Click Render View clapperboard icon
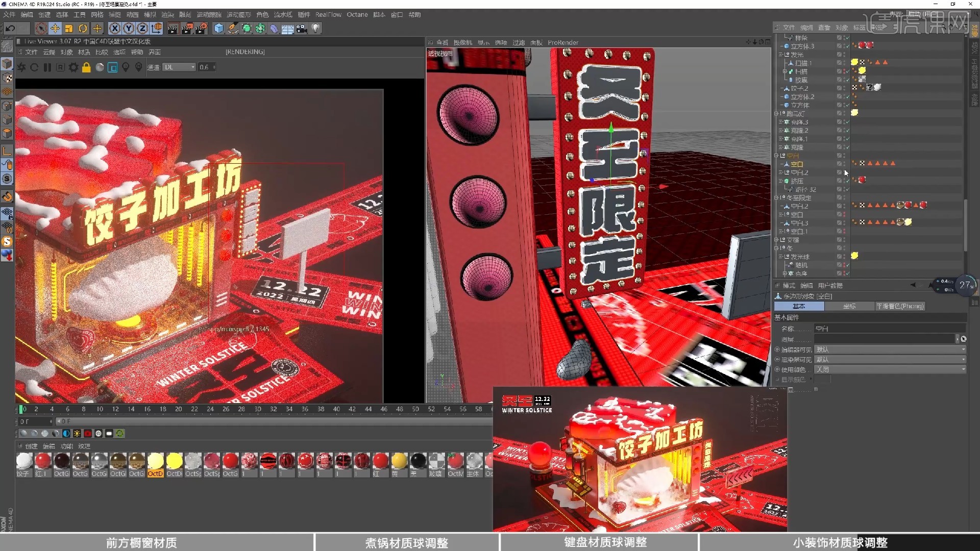 click(173, 29)
